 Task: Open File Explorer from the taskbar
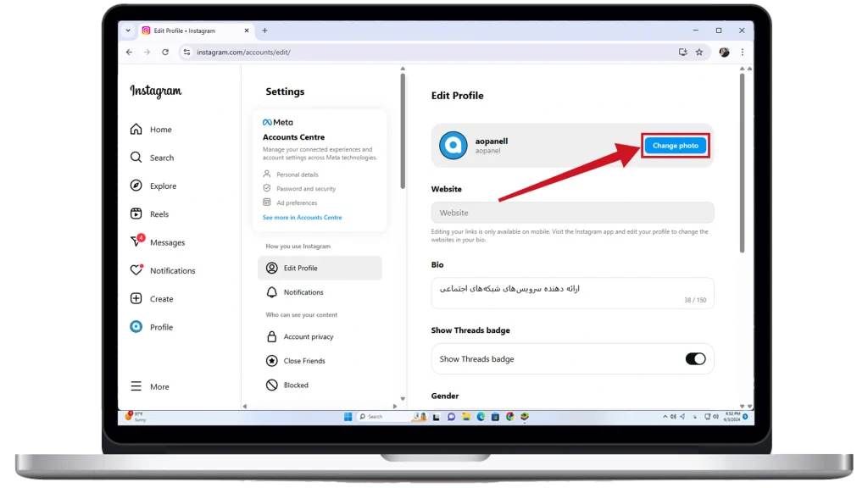466,417
